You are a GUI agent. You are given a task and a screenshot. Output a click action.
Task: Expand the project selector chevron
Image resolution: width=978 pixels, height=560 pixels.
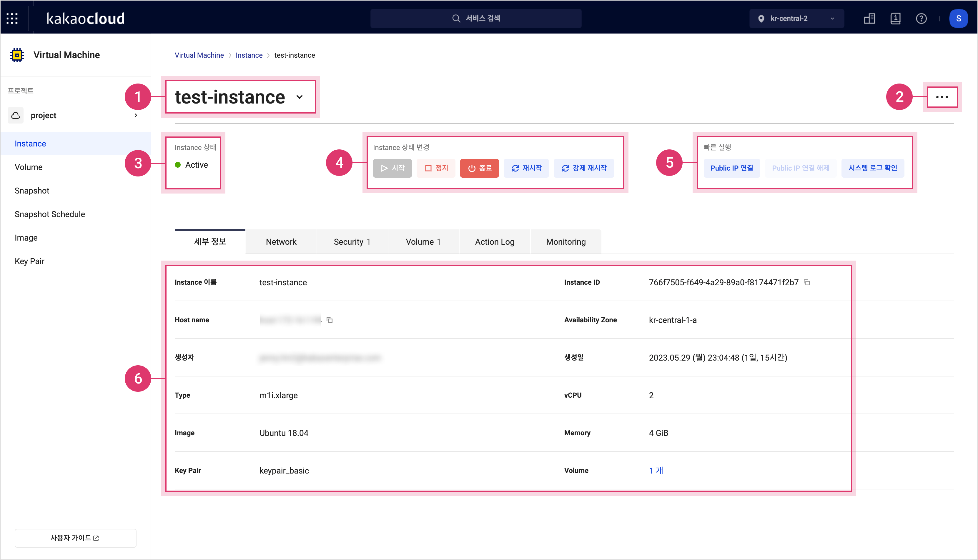(x=136, y=115)
